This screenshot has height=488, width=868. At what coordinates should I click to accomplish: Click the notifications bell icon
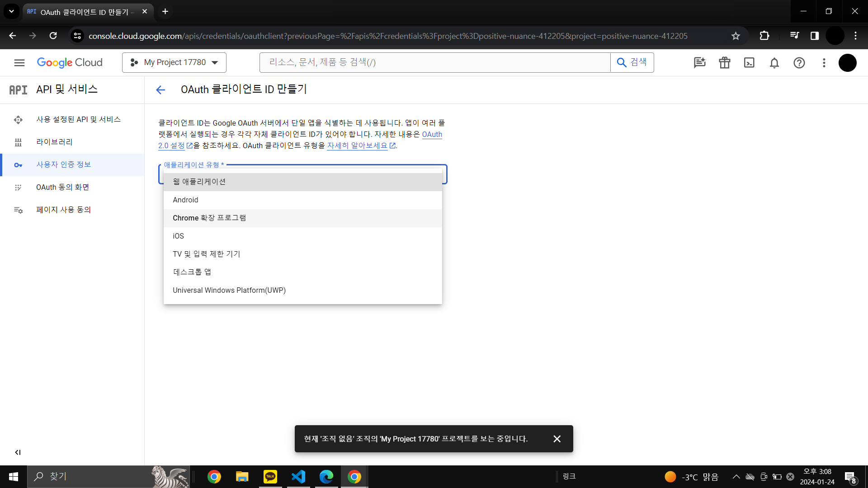[x=774, y=63]
